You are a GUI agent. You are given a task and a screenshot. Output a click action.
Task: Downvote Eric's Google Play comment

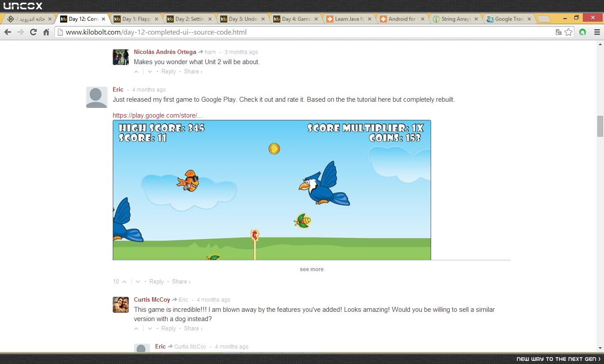(x=138, y=282)
